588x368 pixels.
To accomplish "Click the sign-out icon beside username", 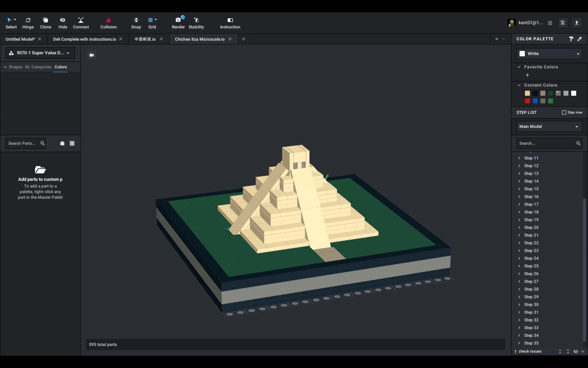I will [x=550, y=23].
